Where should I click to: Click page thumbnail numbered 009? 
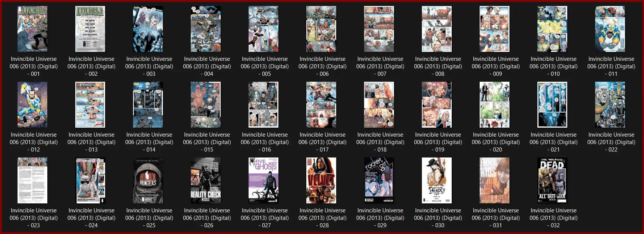(x=495, y=29)
